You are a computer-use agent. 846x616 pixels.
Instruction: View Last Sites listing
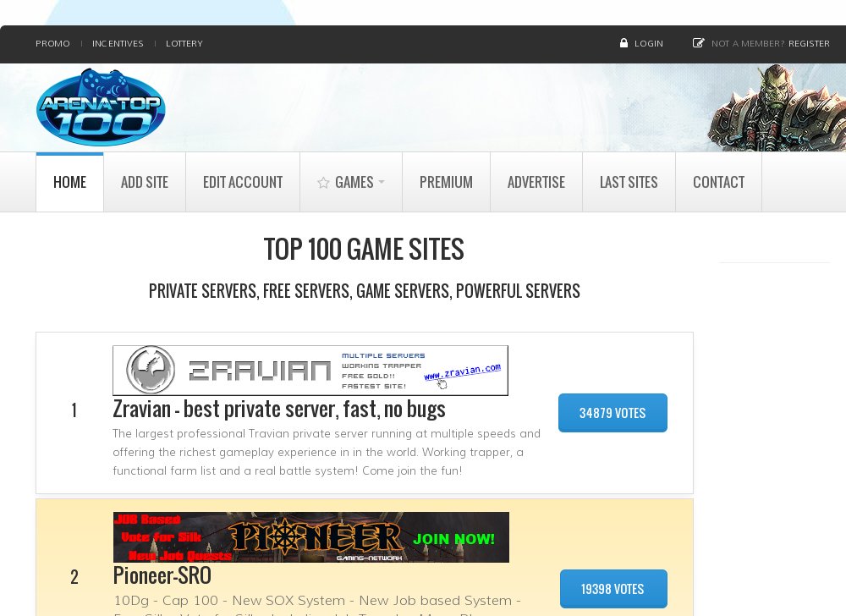click(x=629, y=183)
